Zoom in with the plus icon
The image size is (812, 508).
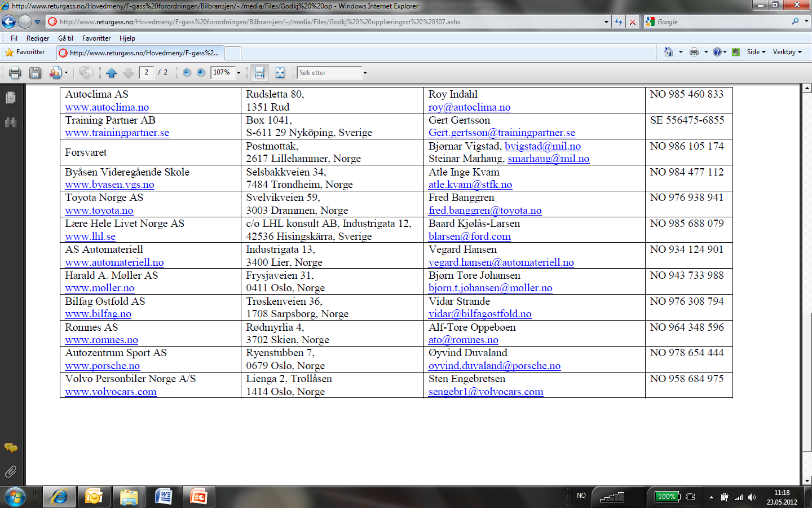coord(201,73)
